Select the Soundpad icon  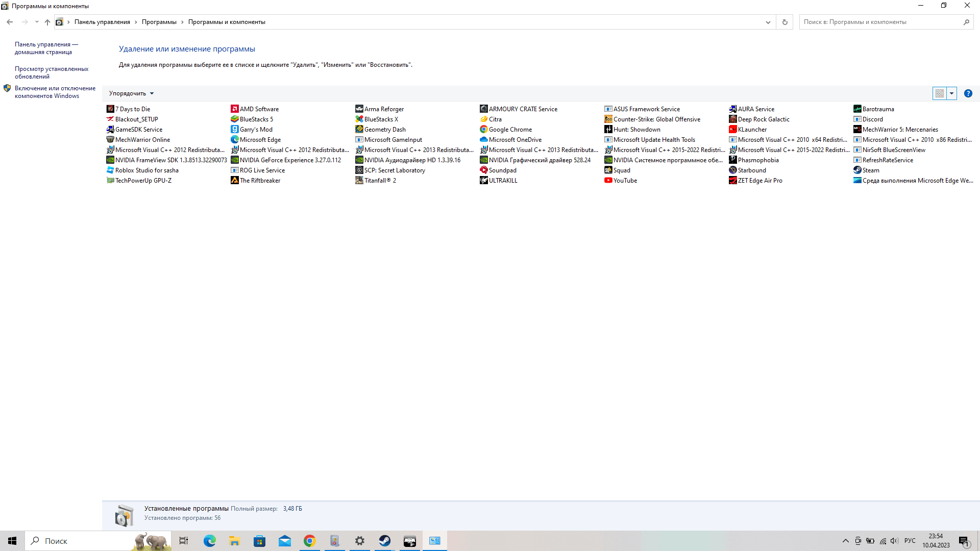point(484,170)
